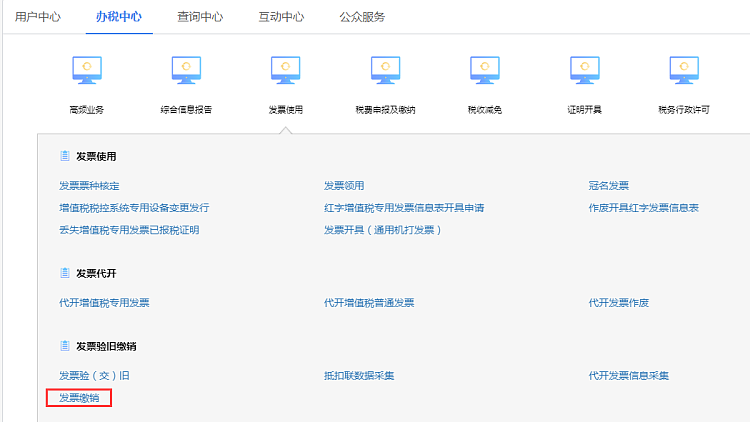Open the 发票验（交）旧 link

point(94,376)
